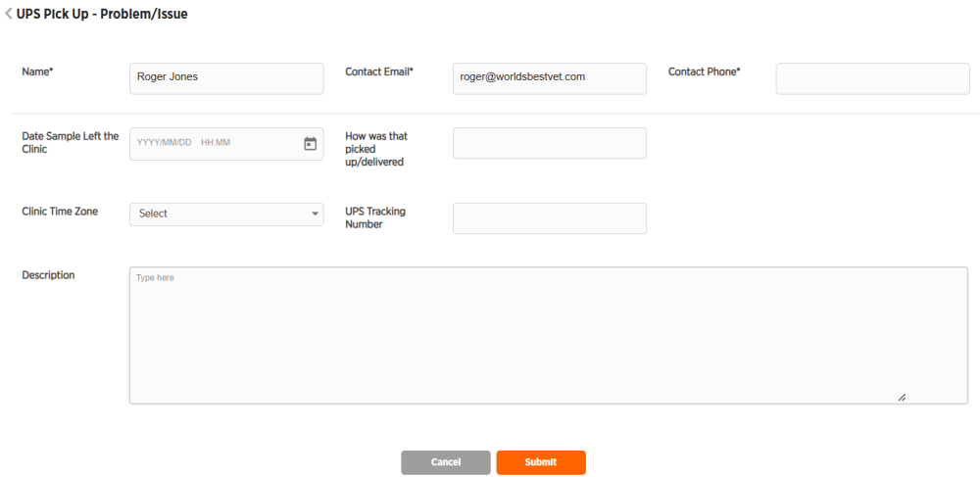This screenshot has height=477, width=980.
Task: Click the How was that picked up/delivered field
Action: (550, 143)
